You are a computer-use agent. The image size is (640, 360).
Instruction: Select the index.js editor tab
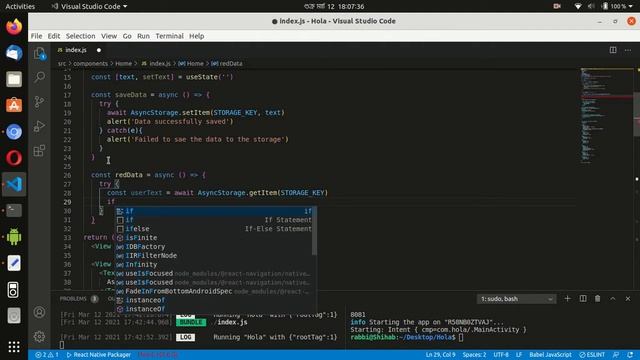[x=76, y=50]
